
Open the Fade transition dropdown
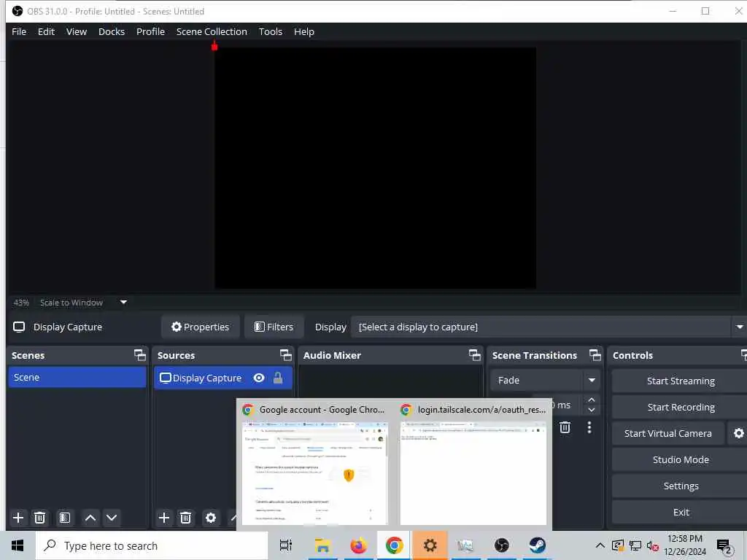click(x=545, y=380)
